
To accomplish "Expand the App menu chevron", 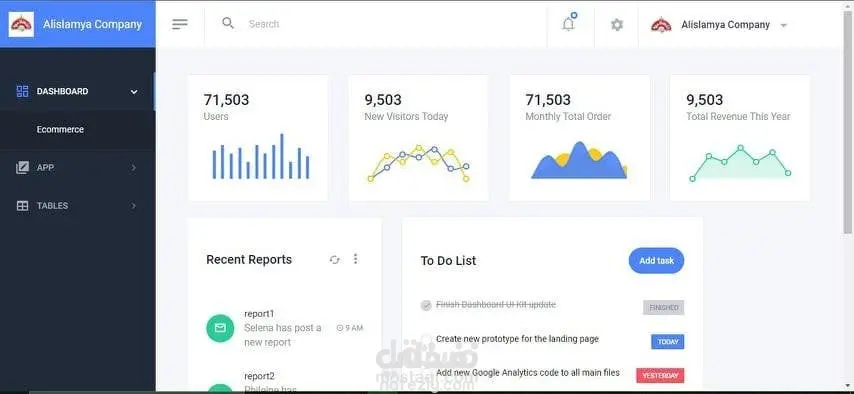I will [134, 168].
